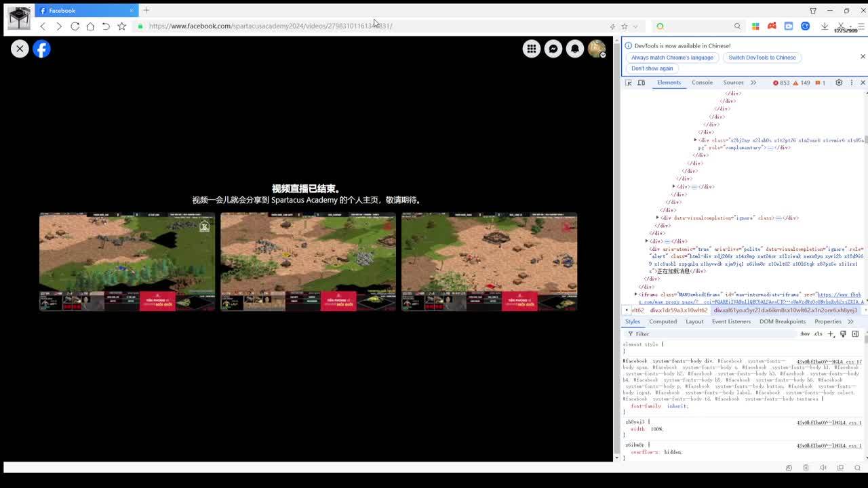Expand the address bar dropdown arrow

point(635,26)
